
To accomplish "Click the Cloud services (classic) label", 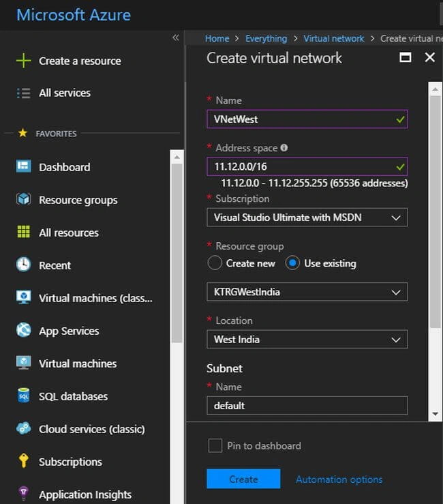I will (x=92, y=429).
